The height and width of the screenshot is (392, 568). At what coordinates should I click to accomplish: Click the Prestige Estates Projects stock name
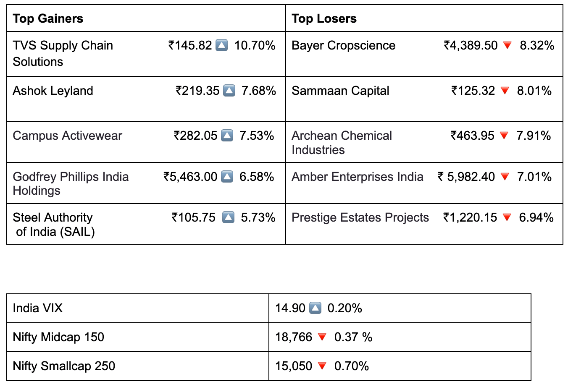pos(360,217)
